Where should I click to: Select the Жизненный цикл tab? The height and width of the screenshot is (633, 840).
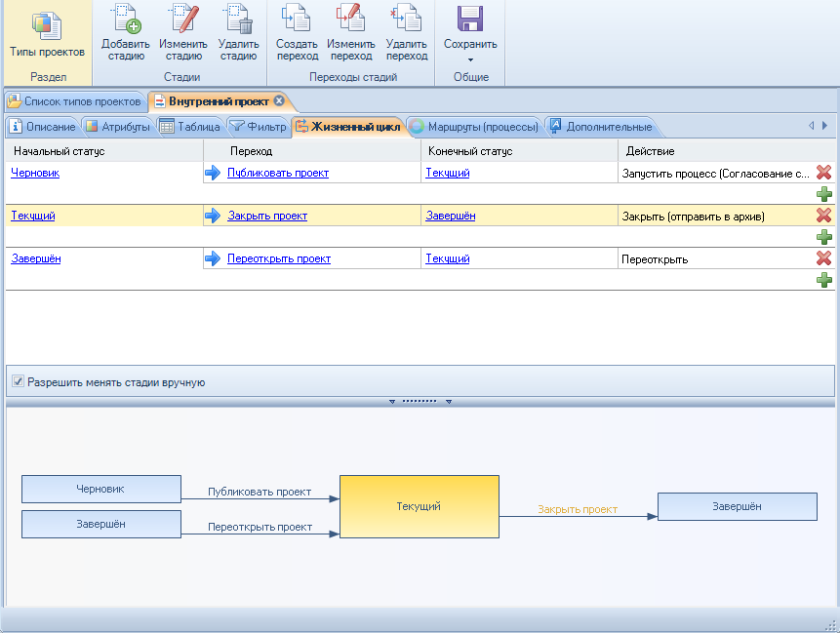click(x=348, y=127)
